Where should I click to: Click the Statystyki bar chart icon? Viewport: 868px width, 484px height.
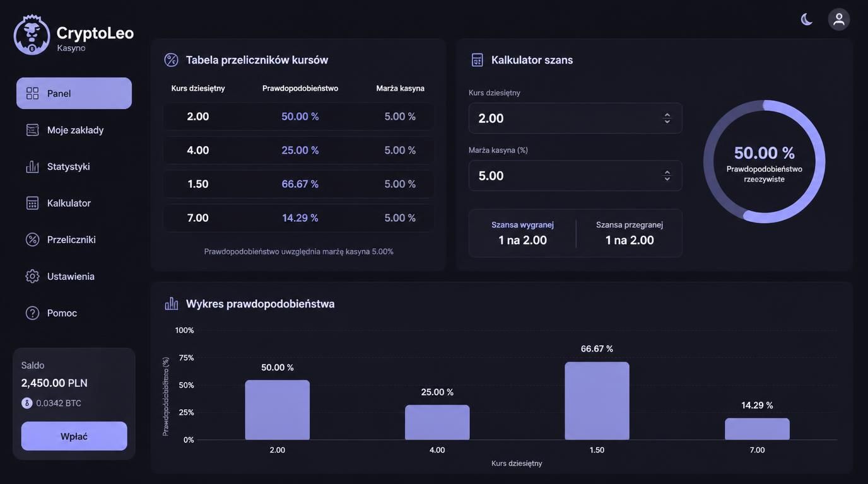(x=32, y=166)
